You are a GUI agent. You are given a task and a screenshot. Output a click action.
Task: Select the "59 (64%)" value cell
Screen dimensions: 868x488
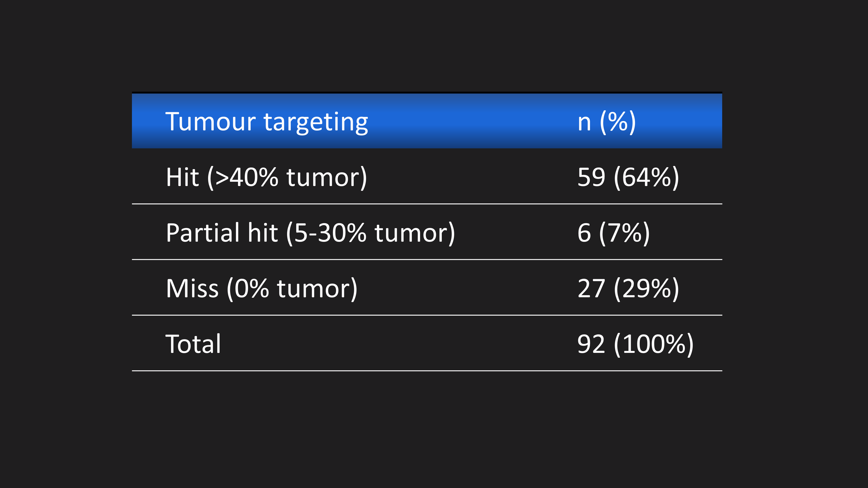tap(628, 177)
